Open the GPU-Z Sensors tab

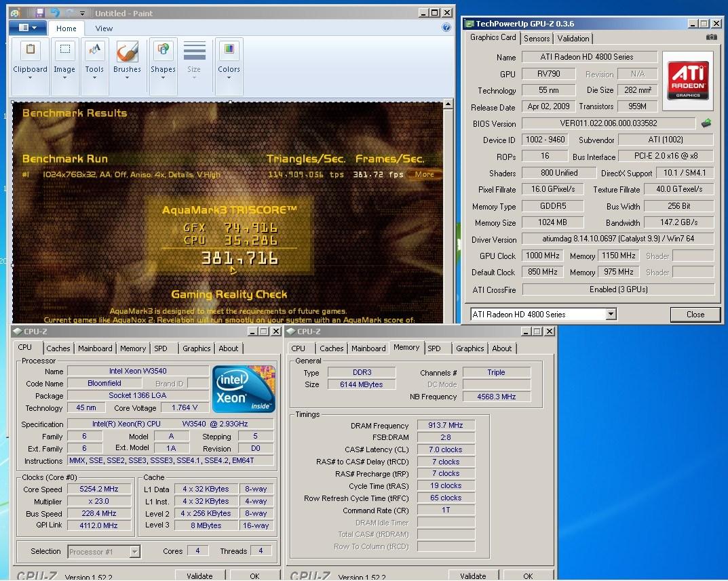(x=537, y=39)
